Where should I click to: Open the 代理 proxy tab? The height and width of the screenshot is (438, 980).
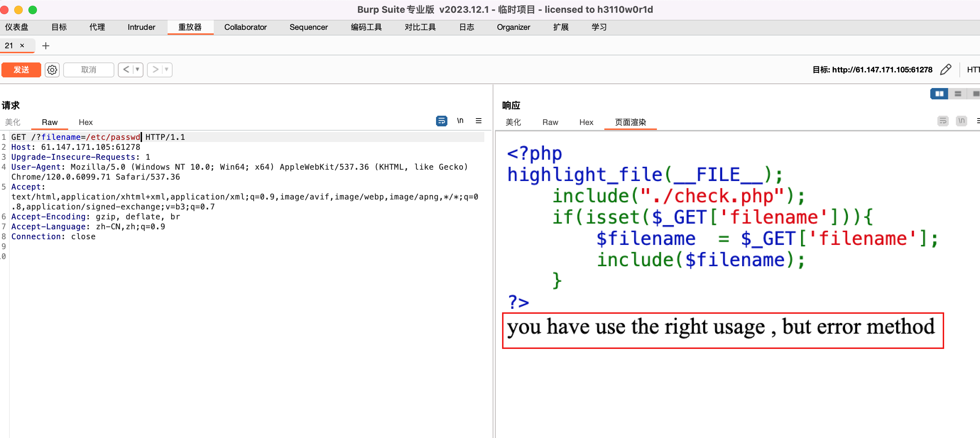click(x=97, y=27)
